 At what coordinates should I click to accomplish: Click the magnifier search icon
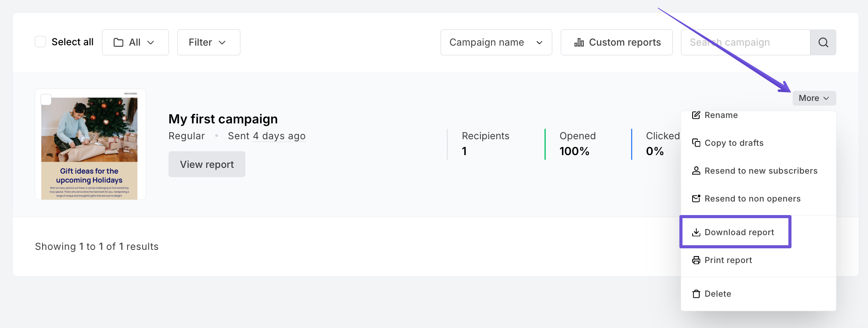pos(823,42)
